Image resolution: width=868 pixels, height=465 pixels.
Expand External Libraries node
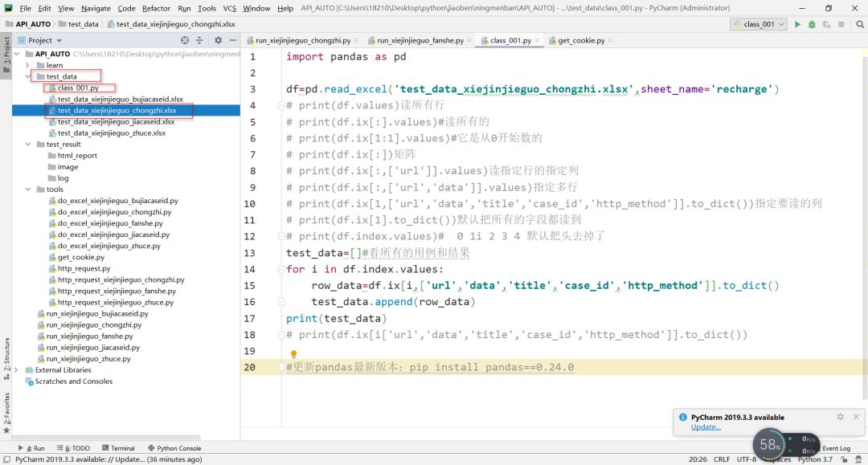(x=16, y=370)
